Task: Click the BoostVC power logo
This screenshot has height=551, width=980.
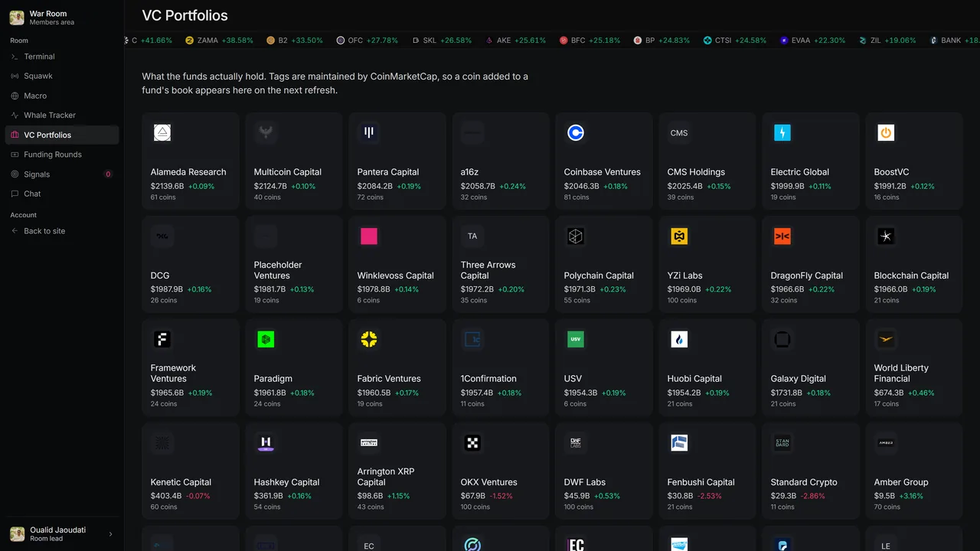Action: click(886, 133)
